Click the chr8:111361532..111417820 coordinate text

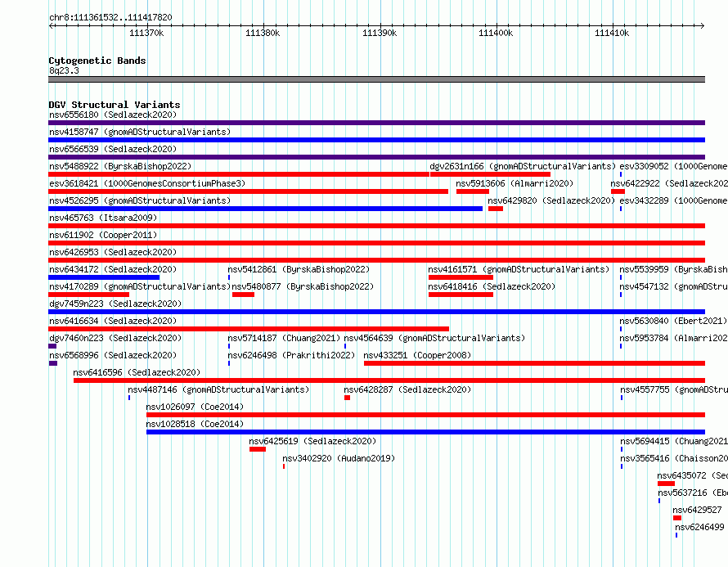[x=110, y=18]
